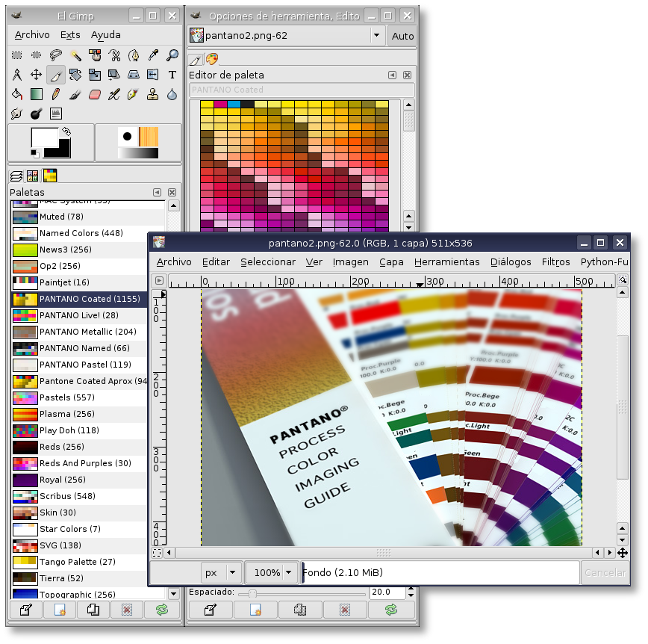Choose the Blend gradient tool

click(36, 94)
